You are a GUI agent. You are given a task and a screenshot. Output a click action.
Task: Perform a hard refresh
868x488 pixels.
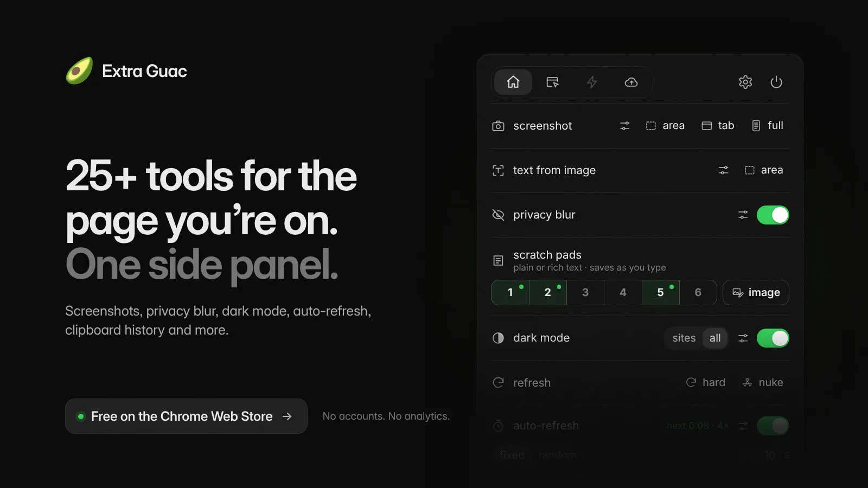click(x=705, y=383)
